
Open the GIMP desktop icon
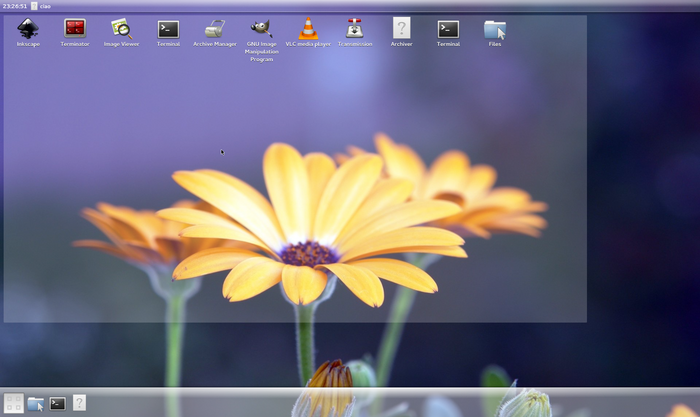point(261,29)
